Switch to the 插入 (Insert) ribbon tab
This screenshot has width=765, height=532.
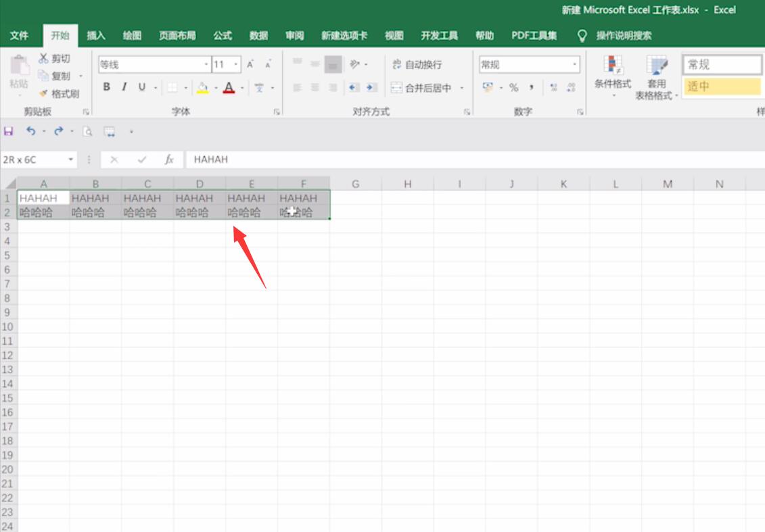pyautogui.click(x=96, y=36)
